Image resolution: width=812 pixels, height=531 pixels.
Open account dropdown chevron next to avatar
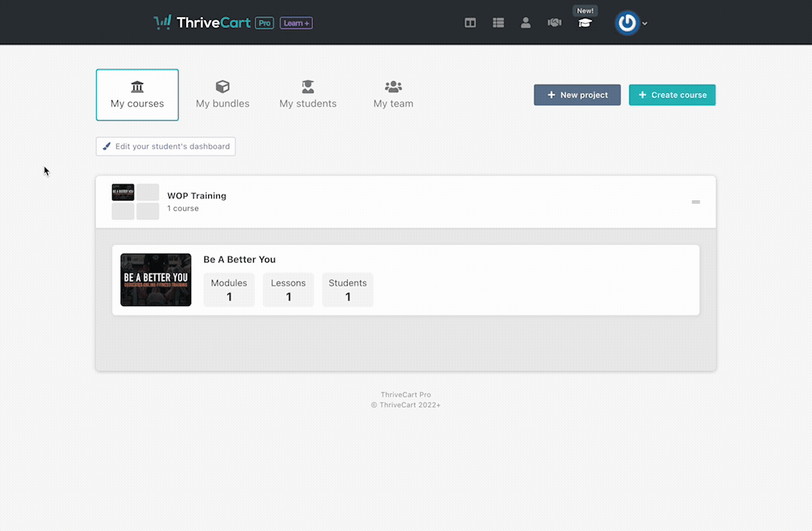[644, 24]
